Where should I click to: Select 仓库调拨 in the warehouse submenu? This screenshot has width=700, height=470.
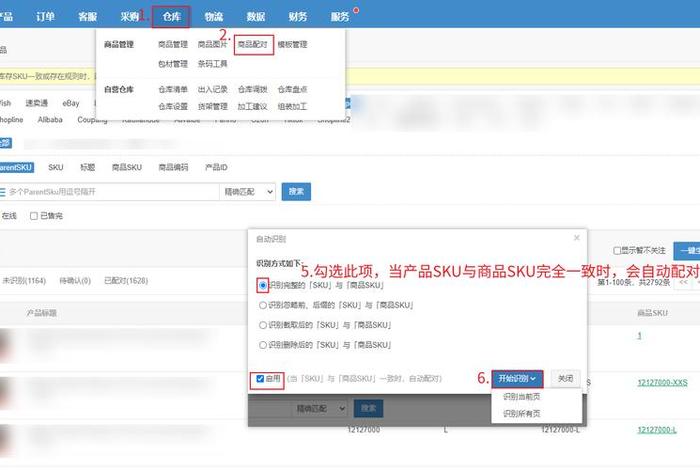253,89
